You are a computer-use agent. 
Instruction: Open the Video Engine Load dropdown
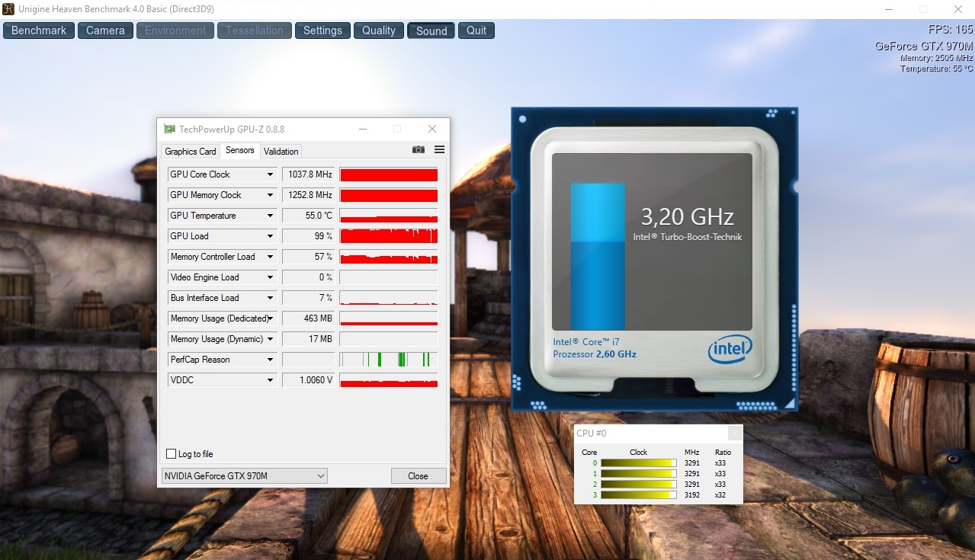(x=270, y=277)
